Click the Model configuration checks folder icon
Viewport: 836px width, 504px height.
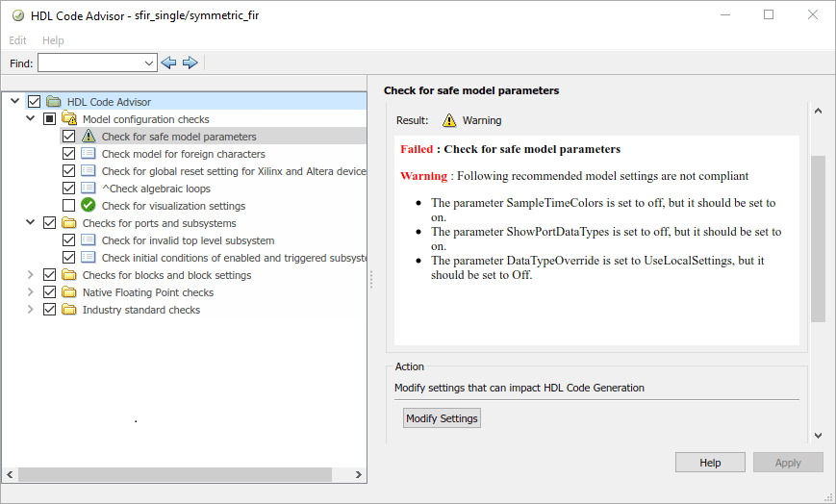coord(69,119)
